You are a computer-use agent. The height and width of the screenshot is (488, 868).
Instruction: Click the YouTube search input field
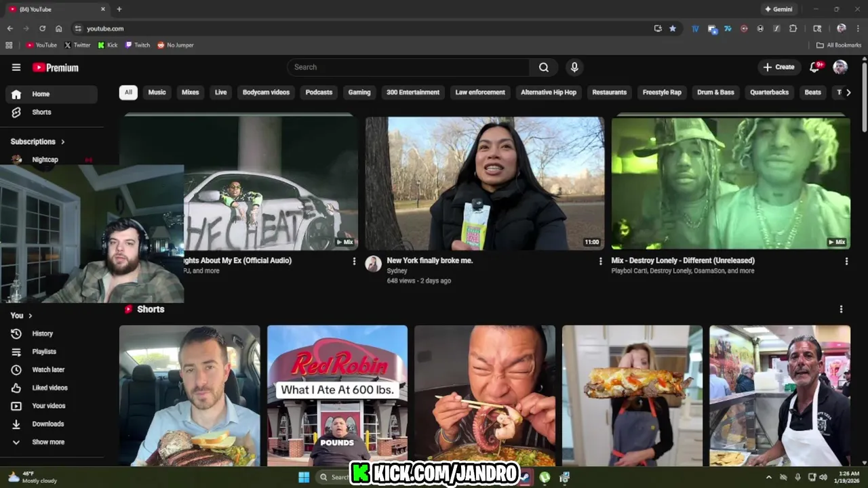[408, 67]
